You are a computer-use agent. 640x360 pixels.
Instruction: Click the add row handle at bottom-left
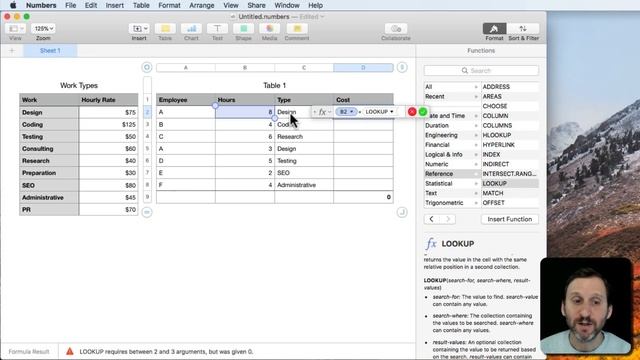pos(147,212)
